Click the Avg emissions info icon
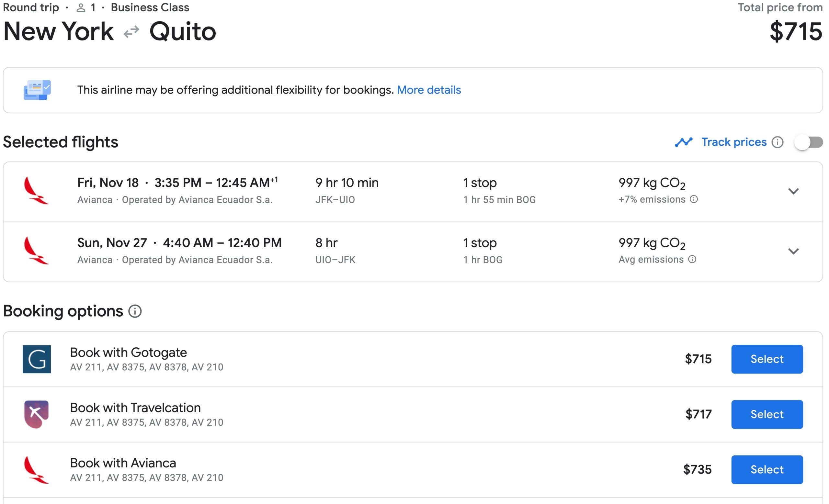The height and width of the screenshot is (504, 829). point(692,259)
